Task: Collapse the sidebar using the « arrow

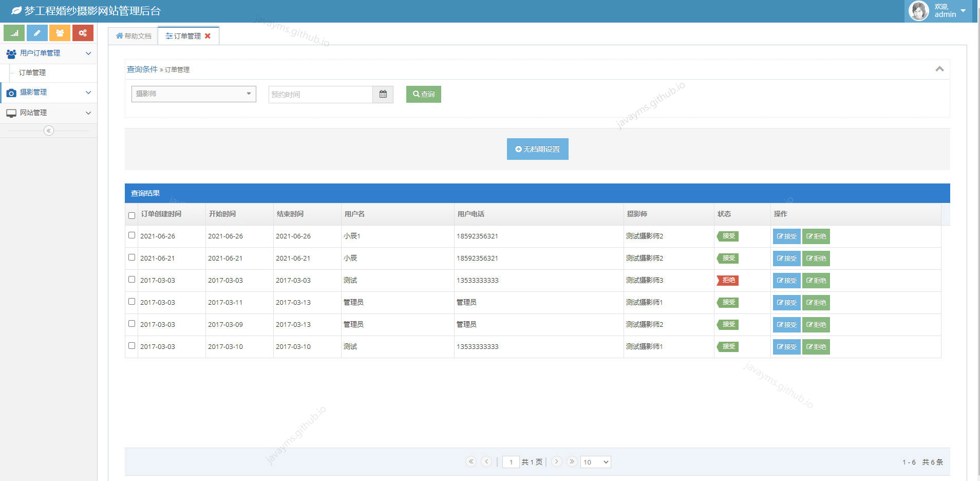Action: [x=49, y=131]
